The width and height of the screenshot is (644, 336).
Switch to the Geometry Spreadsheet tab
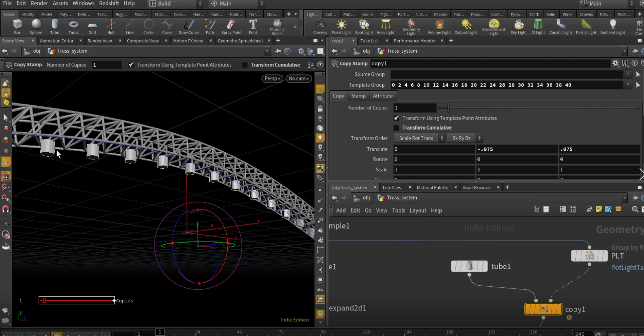pos(240,41)
